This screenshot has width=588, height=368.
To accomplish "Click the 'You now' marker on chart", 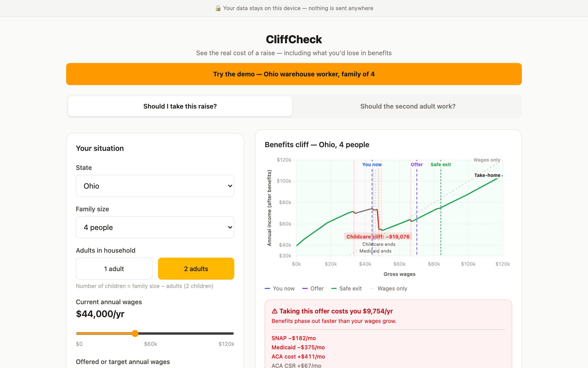I will [372, 164].
